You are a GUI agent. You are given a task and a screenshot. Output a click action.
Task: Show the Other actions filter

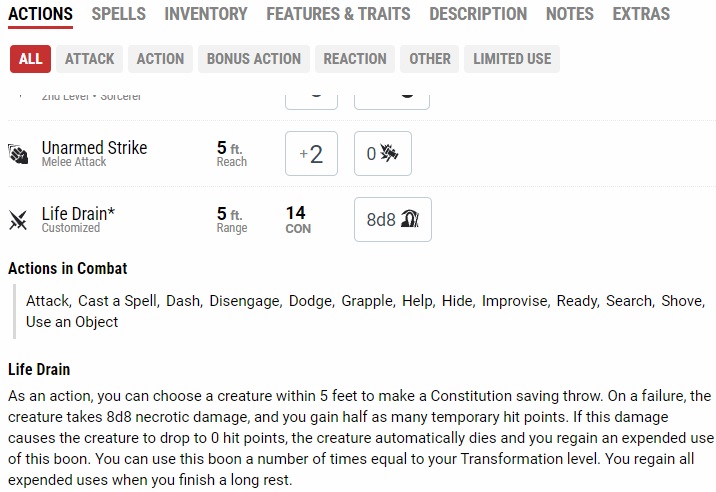[430, 59]
